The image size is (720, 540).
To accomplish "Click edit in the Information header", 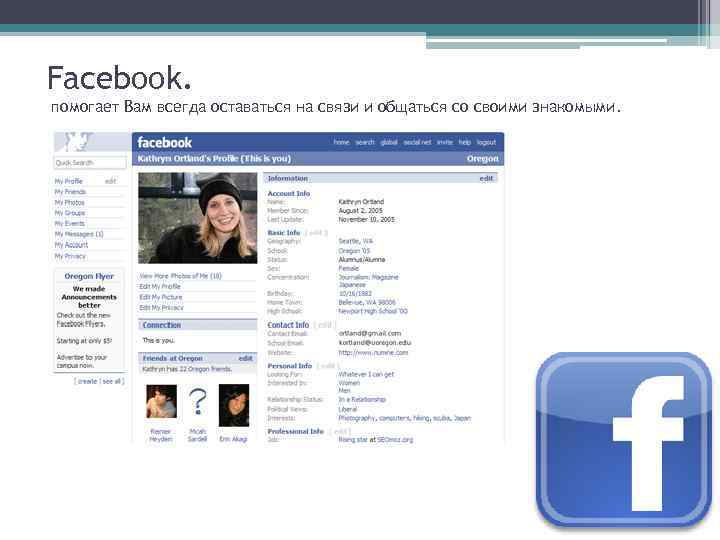I will 486,178.
